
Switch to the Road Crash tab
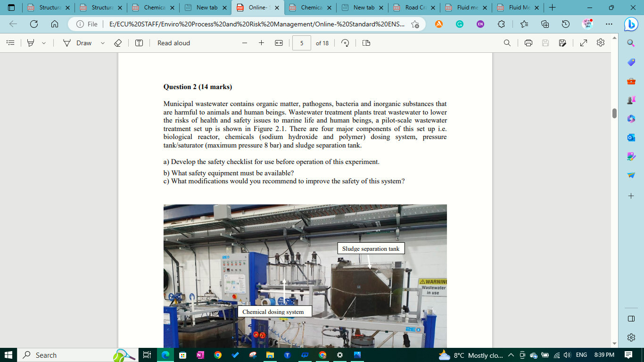coord(413,8)
